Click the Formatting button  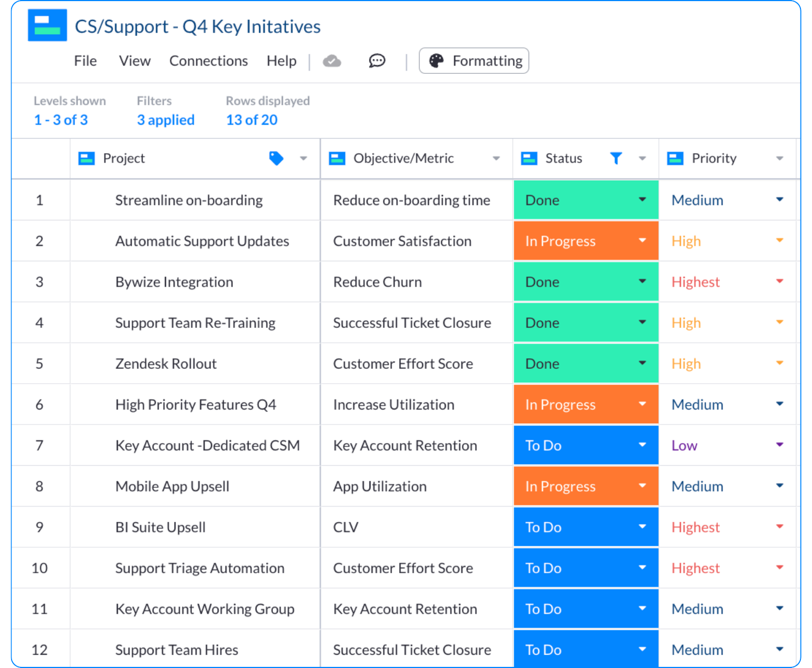474,61
